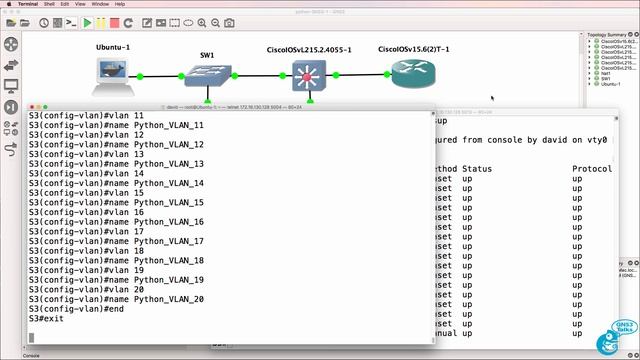This screenshot has height=360, width=640.
Task: Click front terminal window vertical scrollbar
Action: pyautogui.click(x=433, y=227)
